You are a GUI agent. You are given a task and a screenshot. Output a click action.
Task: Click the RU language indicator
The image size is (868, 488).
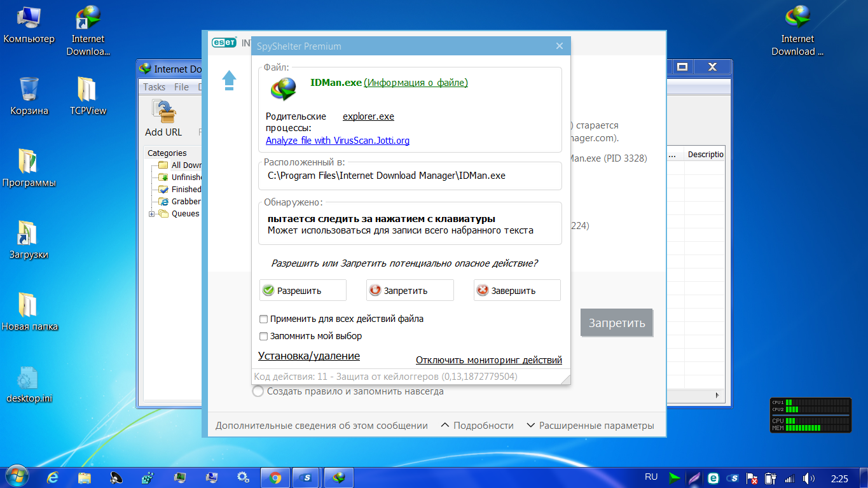651,477
